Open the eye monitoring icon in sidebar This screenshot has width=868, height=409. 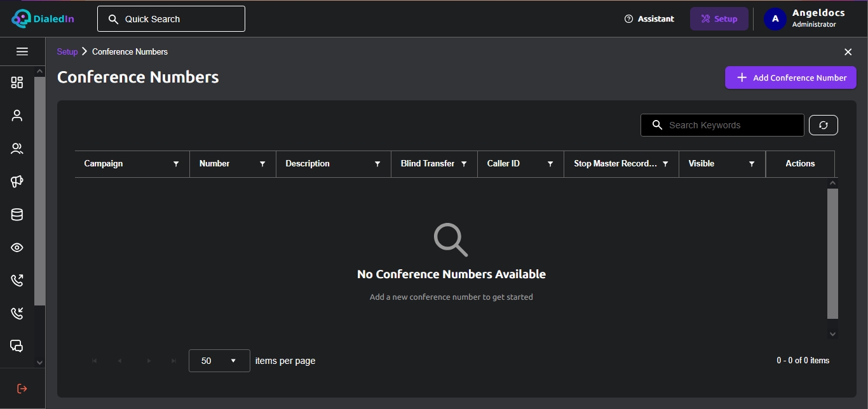[x=17, y=248]
